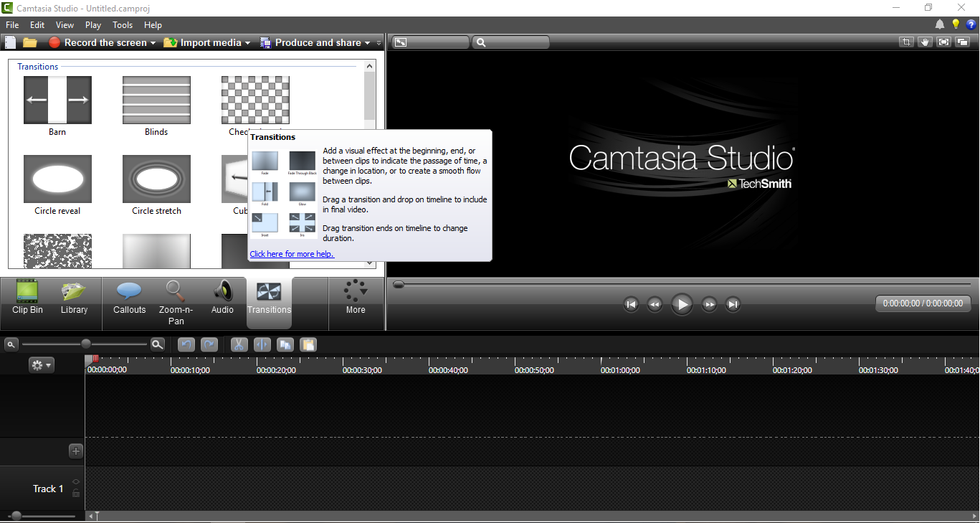Redo the action on timeline toolbar
980x523 pixels.
coord(209,344)
